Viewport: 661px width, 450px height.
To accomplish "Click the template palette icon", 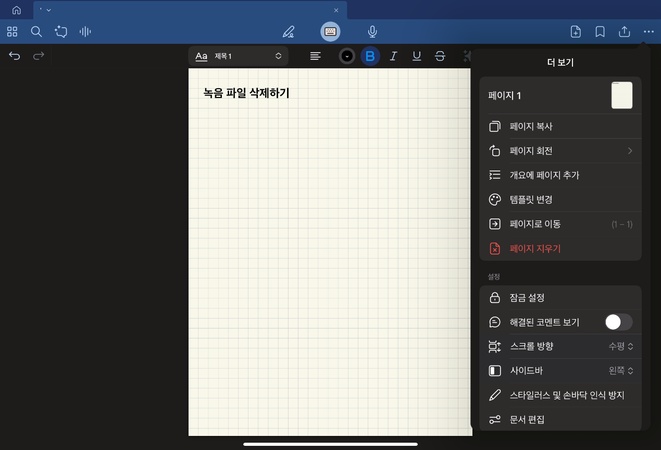I will coord(495,199).
